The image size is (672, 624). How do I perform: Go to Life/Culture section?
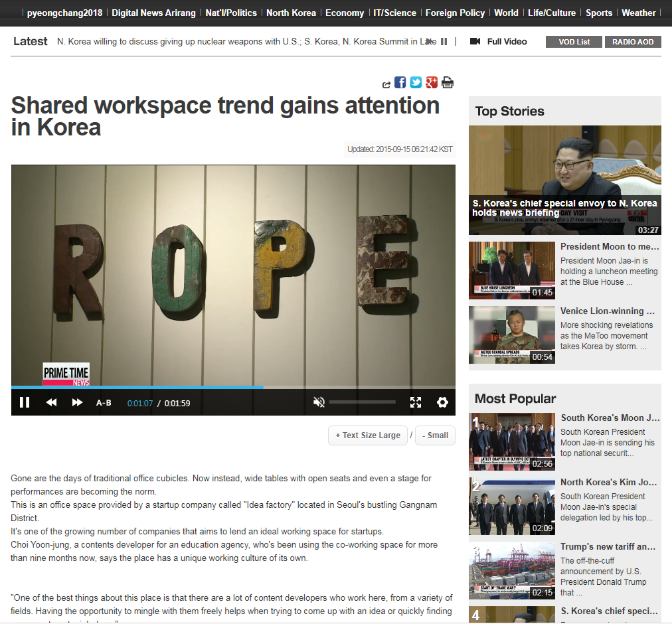pyautogui.click(x=552, y=13)
